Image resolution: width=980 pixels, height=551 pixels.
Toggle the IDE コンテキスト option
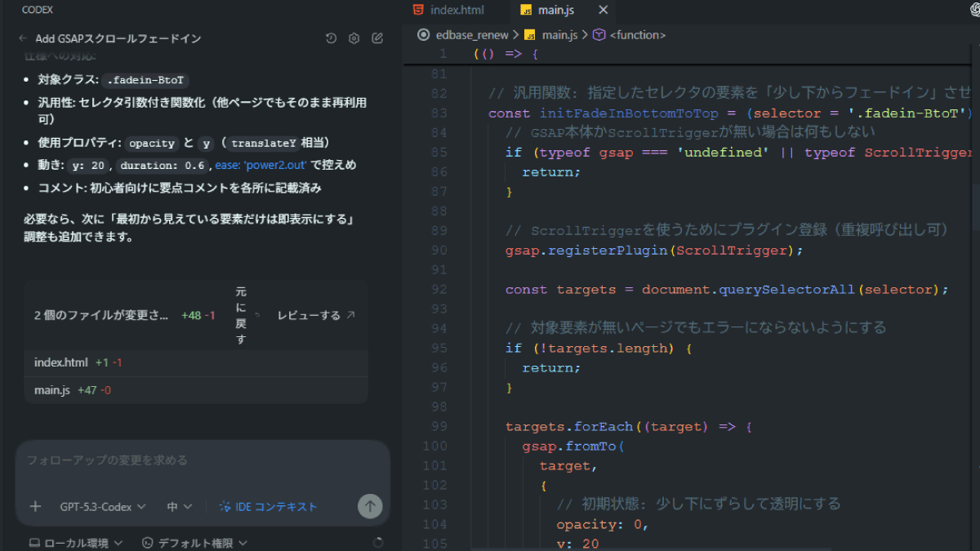pos(268,507)
